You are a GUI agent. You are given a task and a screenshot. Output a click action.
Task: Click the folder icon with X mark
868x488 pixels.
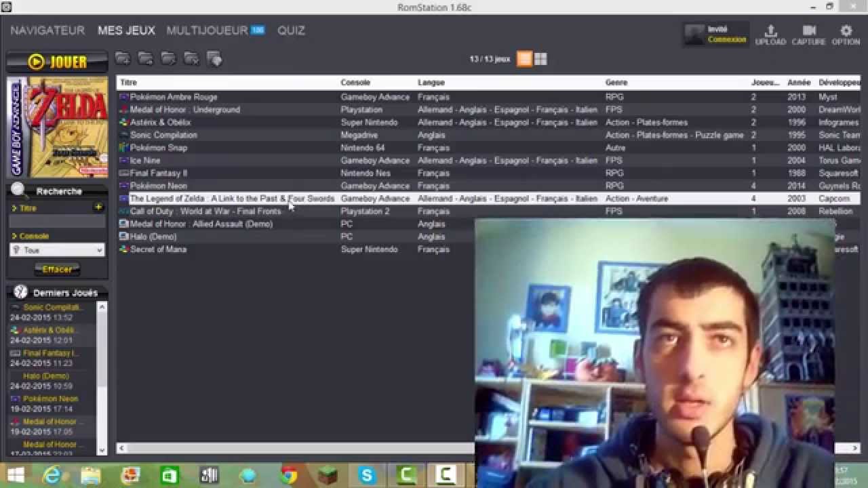[x=191, y=58]
